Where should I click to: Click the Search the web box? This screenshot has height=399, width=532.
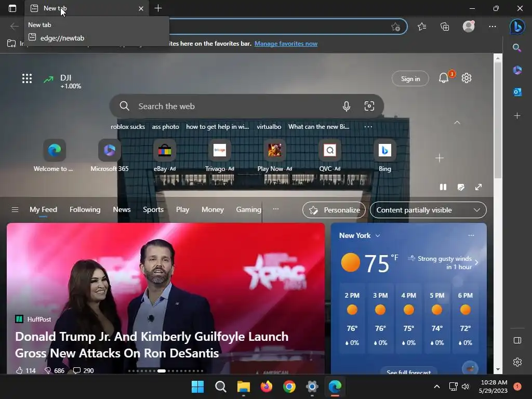[x=247, y=106]
